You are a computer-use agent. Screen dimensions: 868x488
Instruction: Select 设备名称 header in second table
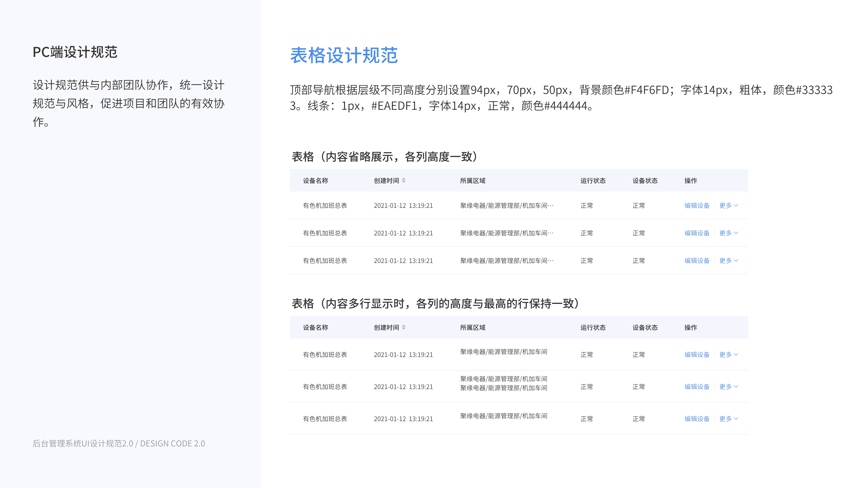[315, 328]
